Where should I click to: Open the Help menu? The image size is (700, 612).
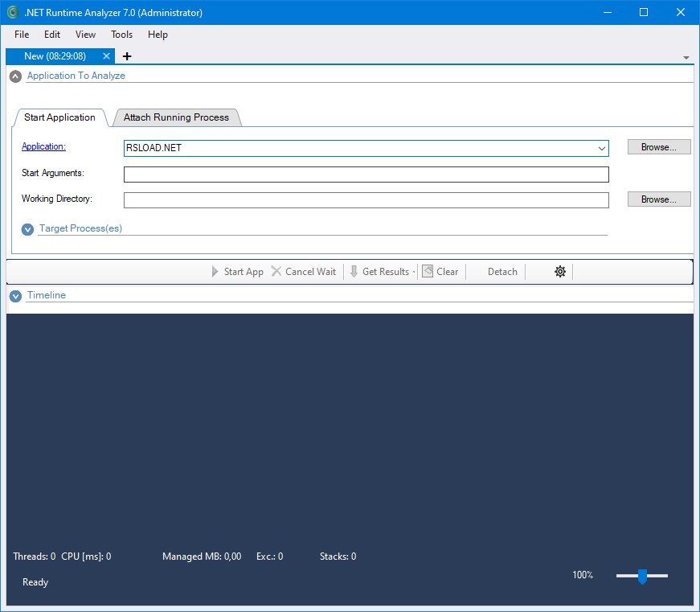point(158,35)
